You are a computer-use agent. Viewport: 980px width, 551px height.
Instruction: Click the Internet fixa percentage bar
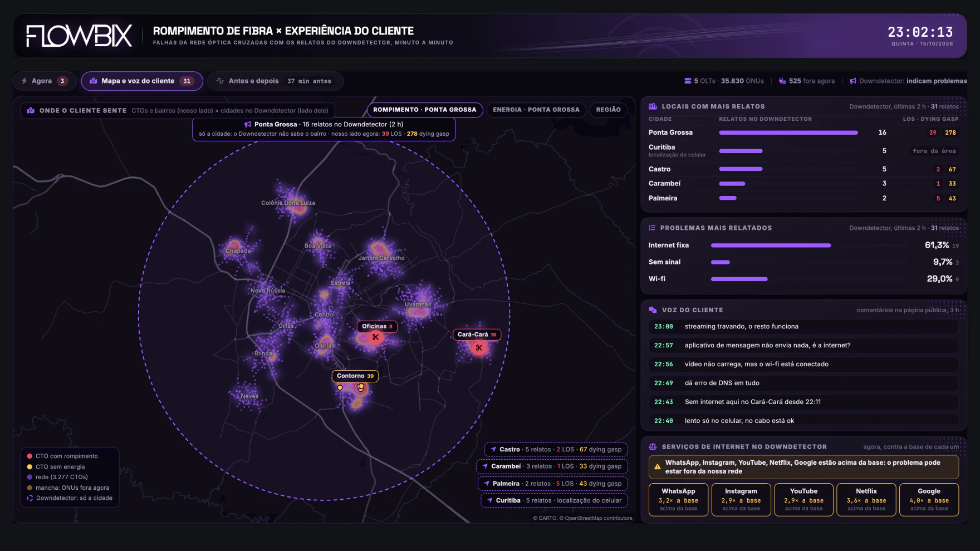(771, 245)
